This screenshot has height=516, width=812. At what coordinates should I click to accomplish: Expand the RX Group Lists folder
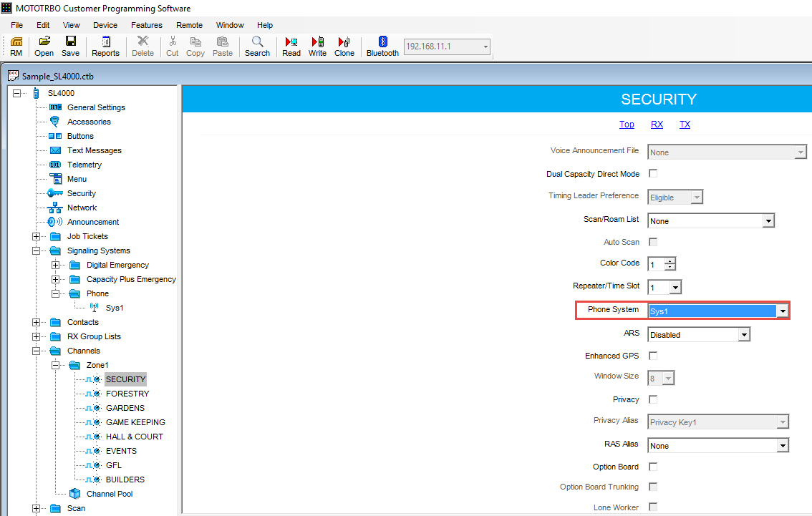pyautogui.click(x=36, y=337)
